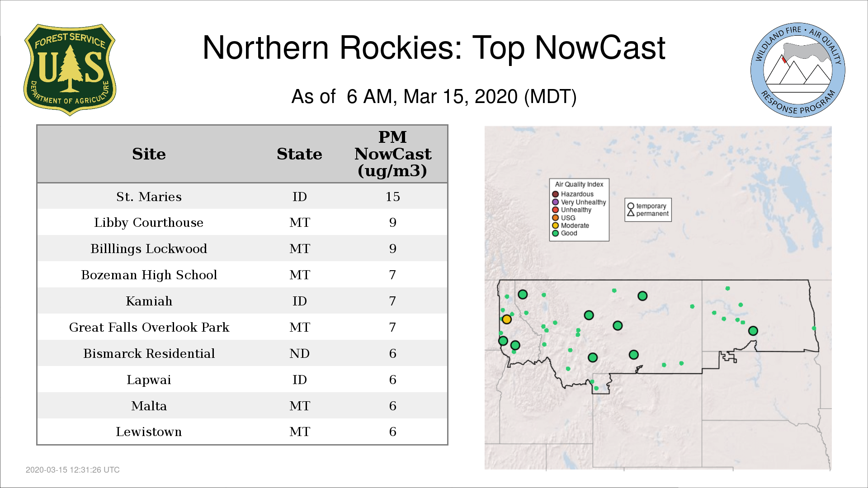This screenshot has height=488, width=868.
Task: Click the Good green legend dot
Action: coord(556,233)
